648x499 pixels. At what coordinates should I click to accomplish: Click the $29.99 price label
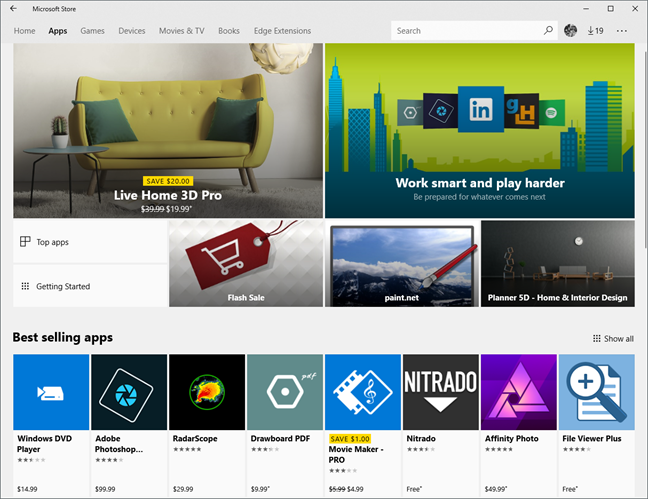[x=183, y=489]
